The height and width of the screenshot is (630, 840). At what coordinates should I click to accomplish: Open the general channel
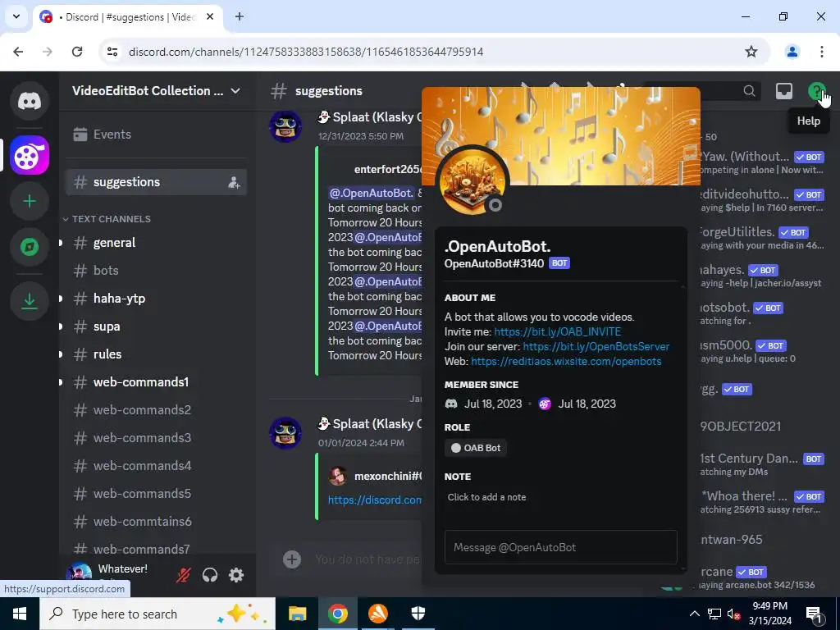click(156, 243)
